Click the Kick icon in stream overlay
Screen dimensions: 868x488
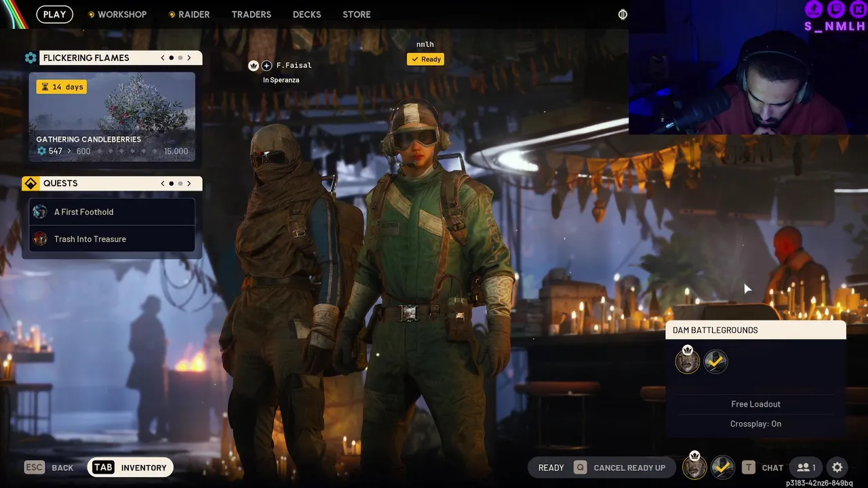[x=859, y=9]
